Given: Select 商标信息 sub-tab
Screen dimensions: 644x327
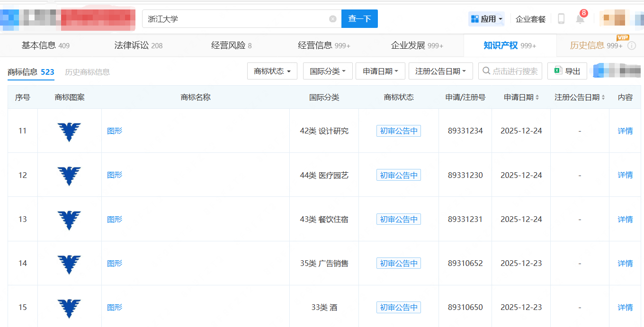Looking at the screenshot, I should [31, 72].
